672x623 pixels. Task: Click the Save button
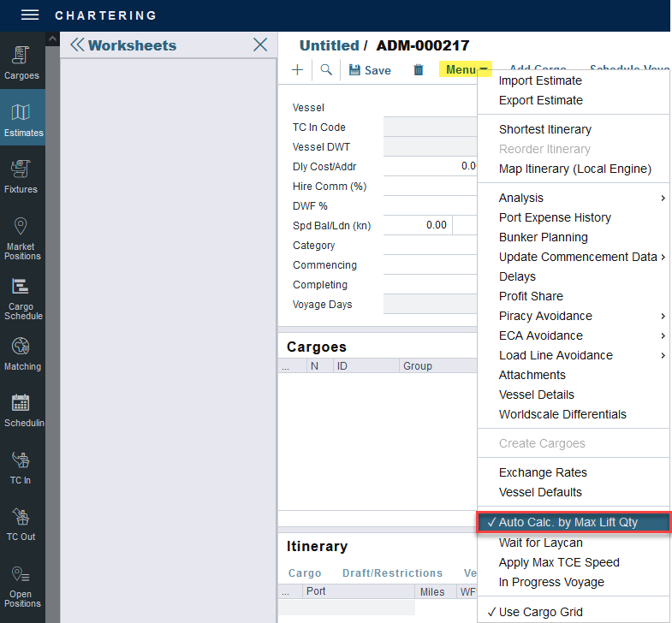coord(370,70)
